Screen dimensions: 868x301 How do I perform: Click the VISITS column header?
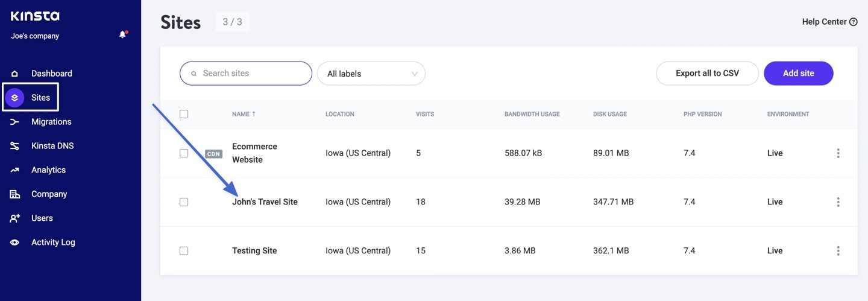[x=425, y=114]
